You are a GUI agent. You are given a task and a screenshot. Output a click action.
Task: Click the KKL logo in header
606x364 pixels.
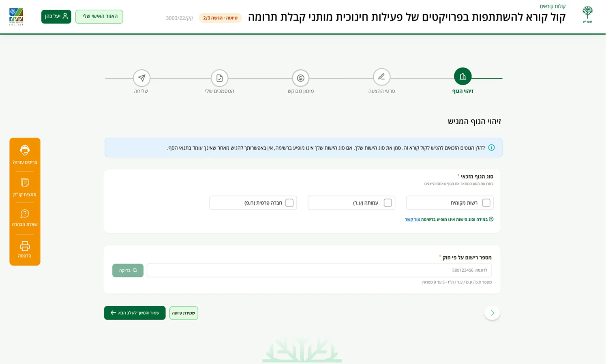coord(16,17)
